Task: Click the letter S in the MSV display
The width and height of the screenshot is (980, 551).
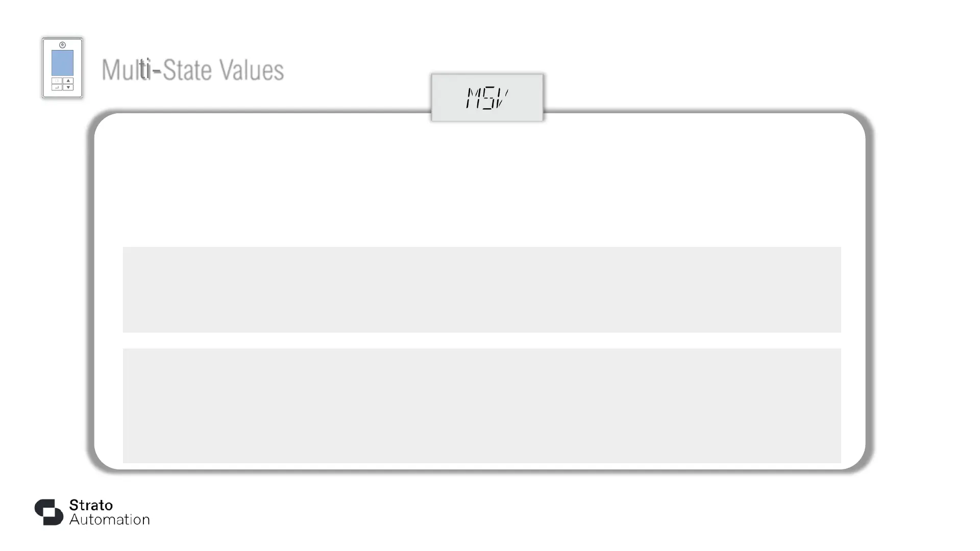Action: pos(488,98)
